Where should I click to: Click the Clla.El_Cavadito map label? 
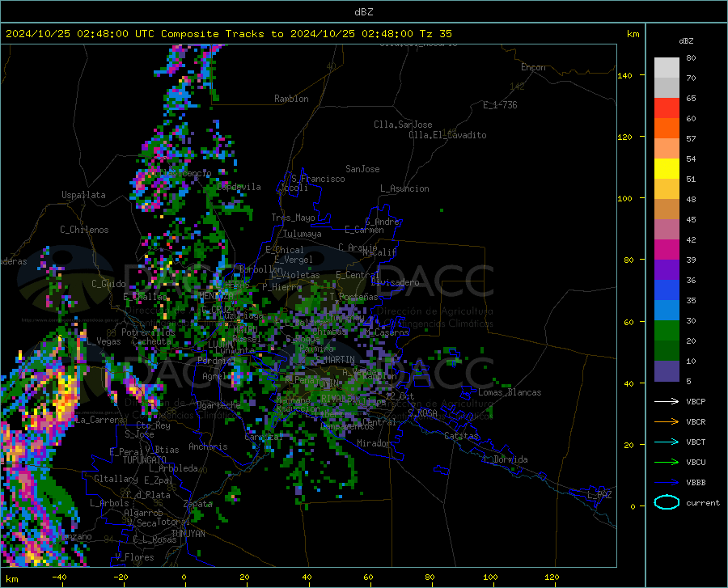[447, 135]
